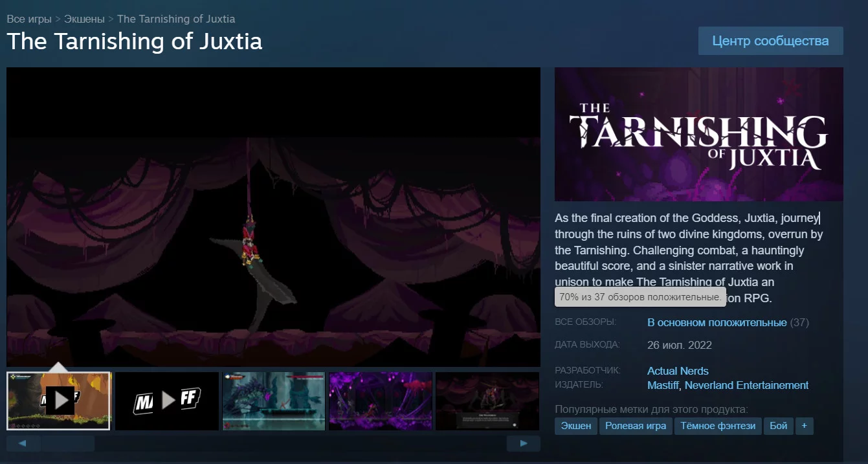Open the 'Центр сообщества' button

770,41
